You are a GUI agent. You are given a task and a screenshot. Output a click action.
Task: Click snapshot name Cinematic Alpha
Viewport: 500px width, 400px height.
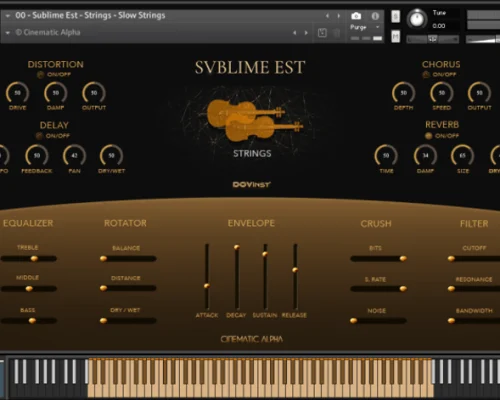point(48,33)
